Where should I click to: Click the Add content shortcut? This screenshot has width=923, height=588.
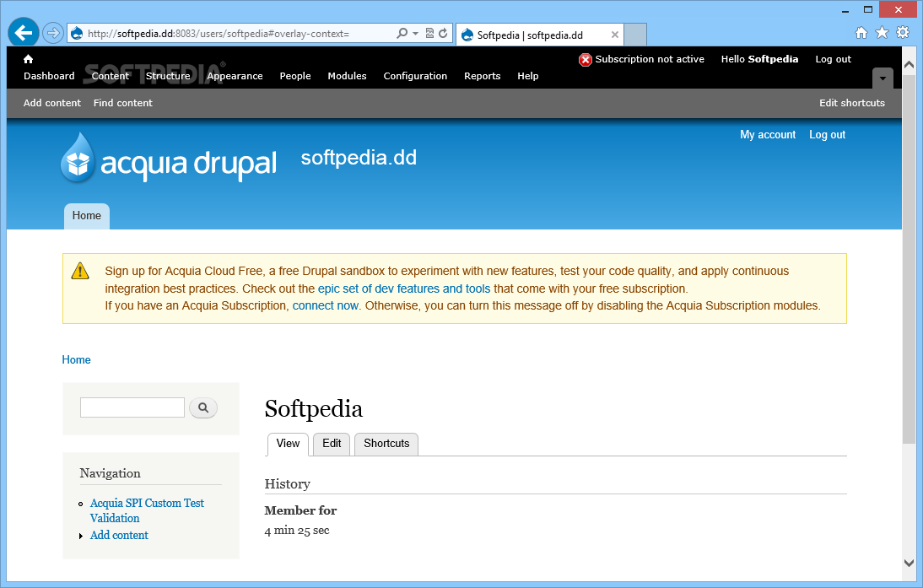tap(51, 103)
